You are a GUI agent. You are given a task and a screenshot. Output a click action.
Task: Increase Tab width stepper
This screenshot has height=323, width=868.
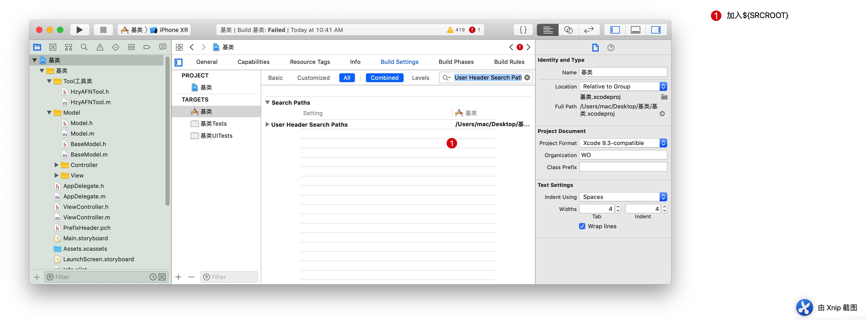[x=618, y=207]
